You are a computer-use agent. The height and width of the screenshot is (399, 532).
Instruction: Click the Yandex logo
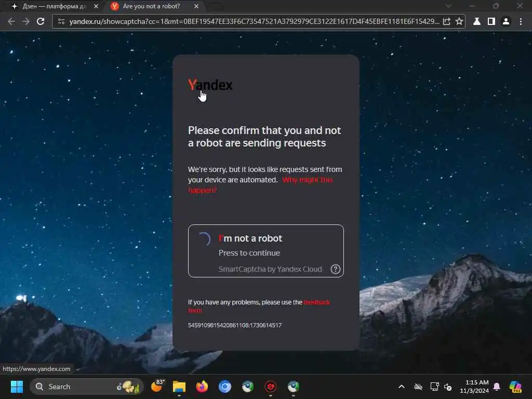[210, 85]
